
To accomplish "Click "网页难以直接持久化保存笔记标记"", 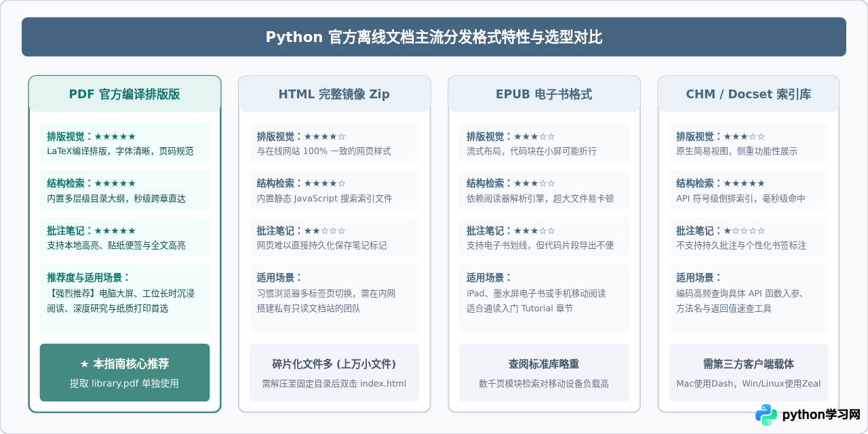I will point(322,245).
